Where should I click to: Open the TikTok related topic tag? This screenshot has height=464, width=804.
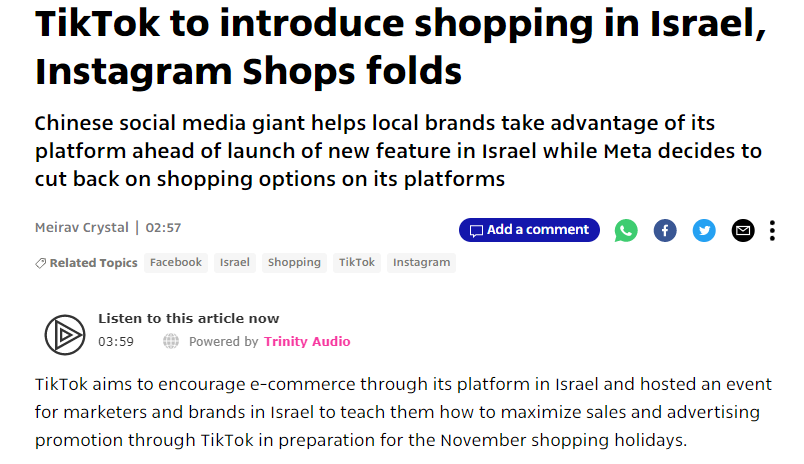pos(357,263)
